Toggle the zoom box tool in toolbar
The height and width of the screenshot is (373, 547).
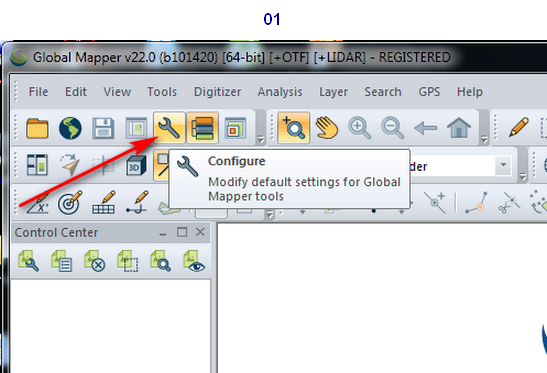click(x=294, y=128)
